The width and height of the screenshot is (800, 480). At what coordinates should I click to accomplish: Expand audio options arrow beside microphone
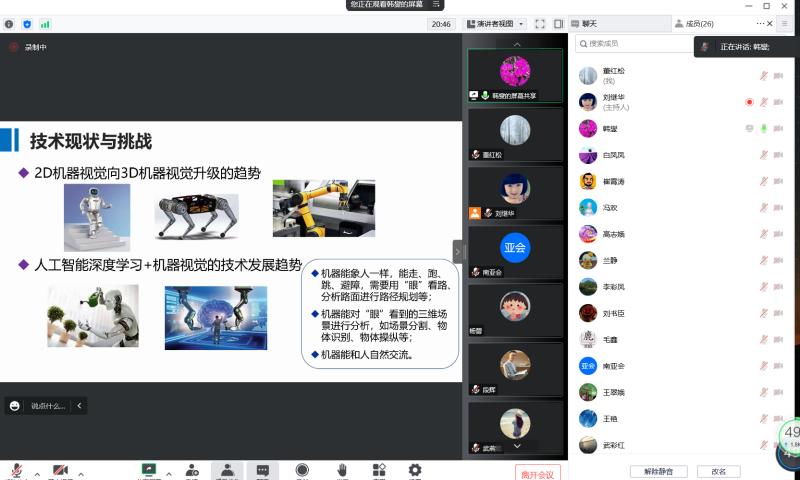pyautogui.click(x=37, y=472)
